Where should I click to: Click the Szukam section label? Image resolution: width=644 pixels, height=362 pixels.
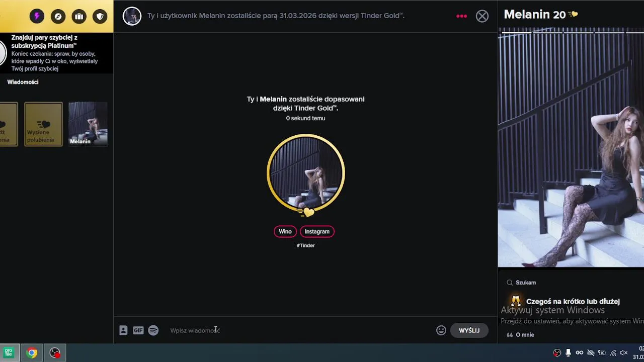[x=526, y=283]
